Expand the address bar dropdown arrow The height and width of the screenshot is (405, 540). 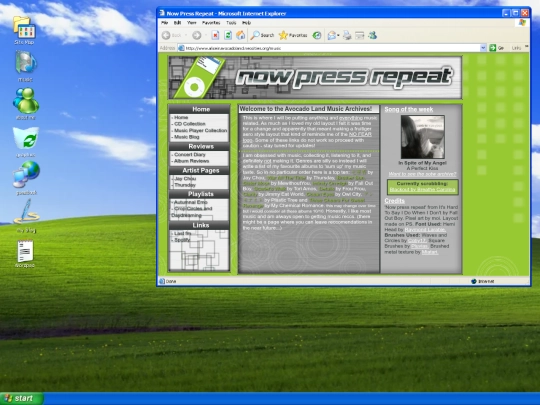pyautogui.click(x=483, y=48)
